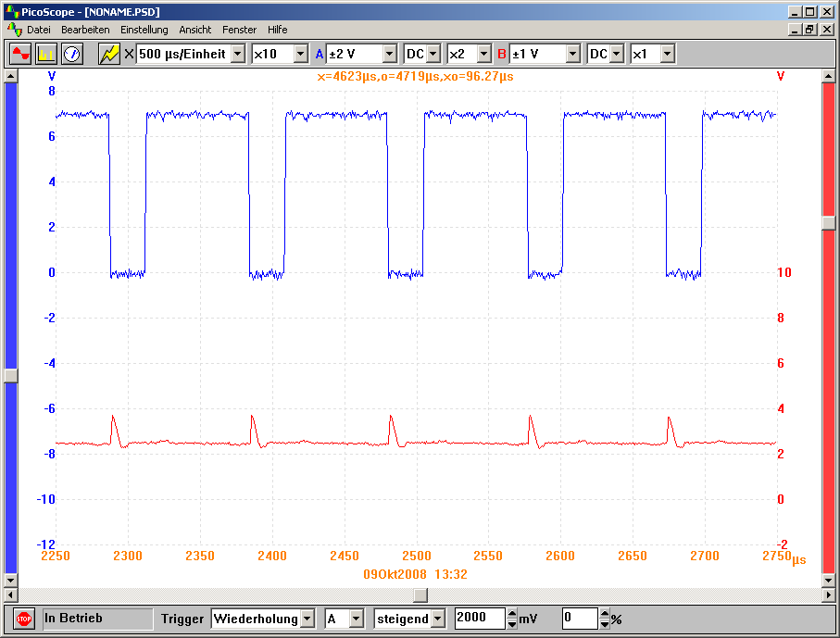Open the Einstellung menu
Viewport: 840px width, 638px height.
(144, 30)
